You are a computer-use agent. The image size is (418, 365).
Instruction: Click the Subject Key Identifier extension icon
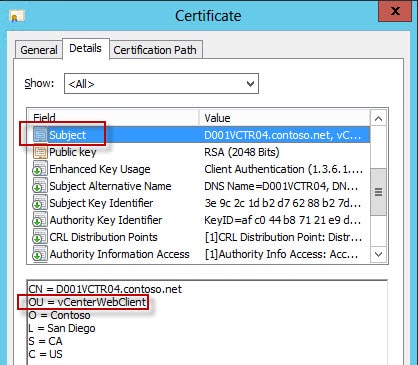click(x=40, y=203)
